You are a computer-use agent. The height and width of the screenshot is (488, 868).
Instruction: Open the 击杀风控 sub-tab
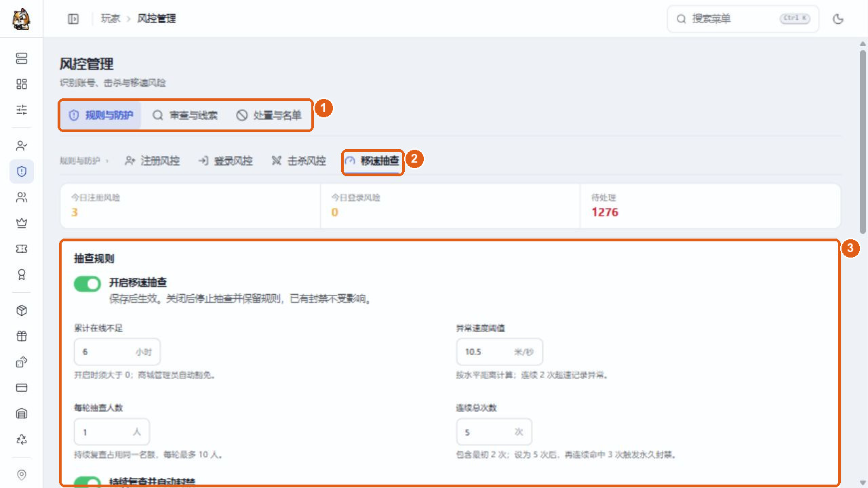click(x=299, y=161)
